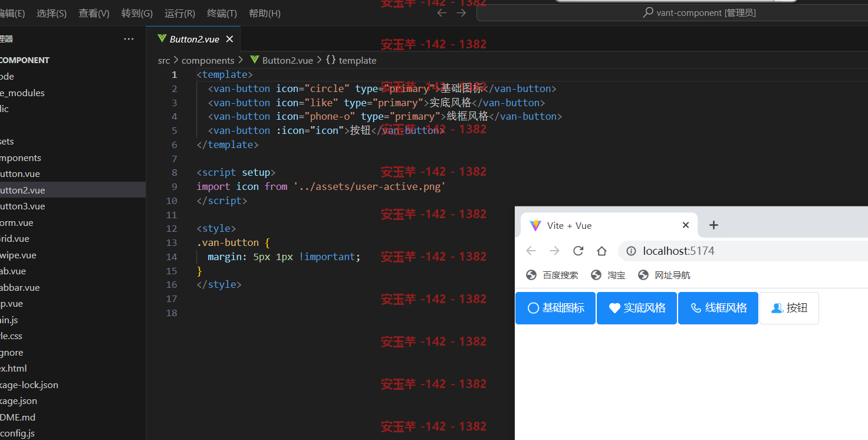The width and height of the screenshot is (868, 440).
Task: Click the 基础图标 button
Action: 555,308
